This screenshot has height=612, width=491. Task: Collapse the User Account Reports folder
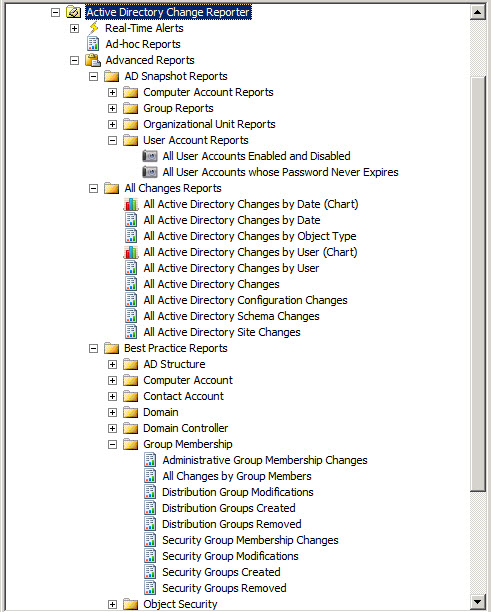click(112, 141)
